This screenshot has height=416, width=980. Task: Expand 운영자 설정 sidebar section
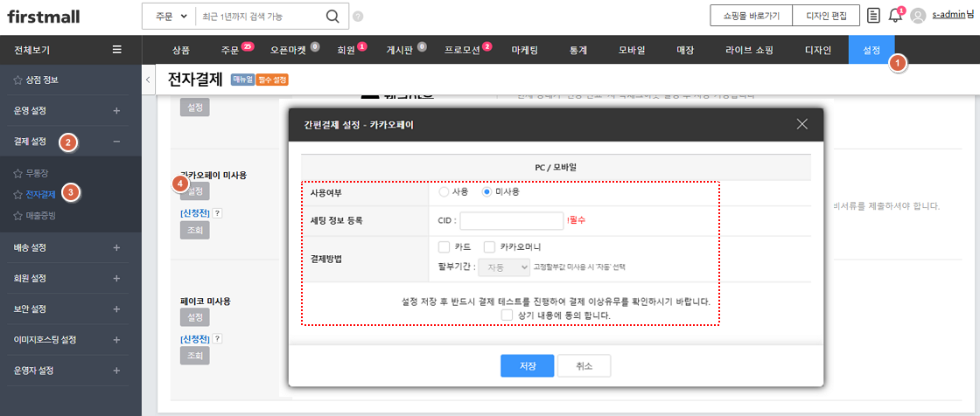click(116, 371)
